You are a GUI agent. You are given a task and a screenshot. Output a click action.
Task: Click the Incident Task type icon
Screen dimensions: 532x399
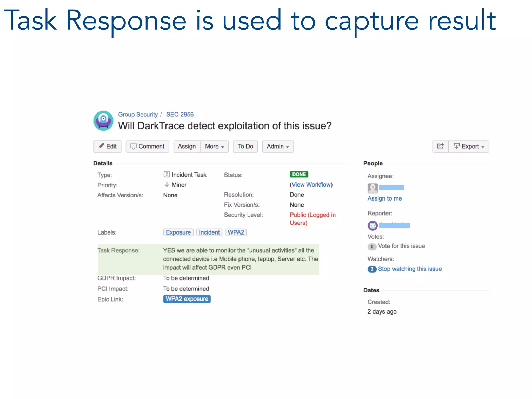(x=167, y=174)
